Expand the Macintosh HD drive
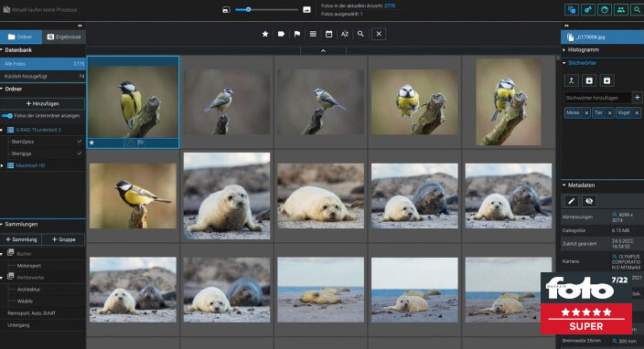Image resolution: width=644 pixels, height=349 pixels. click(x=2, y=165)
